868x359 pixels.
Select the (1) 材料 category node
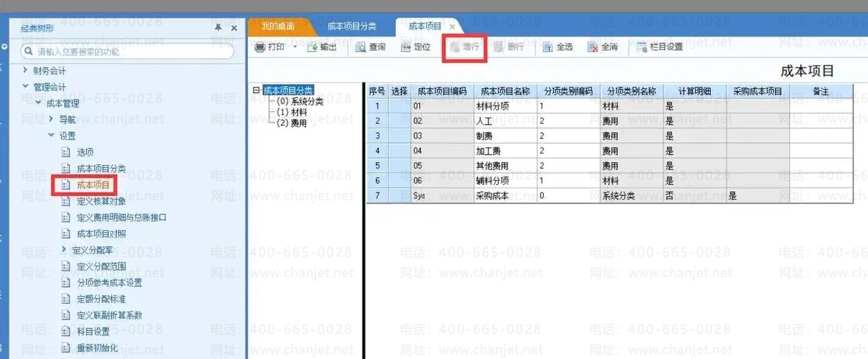point(291,112)
